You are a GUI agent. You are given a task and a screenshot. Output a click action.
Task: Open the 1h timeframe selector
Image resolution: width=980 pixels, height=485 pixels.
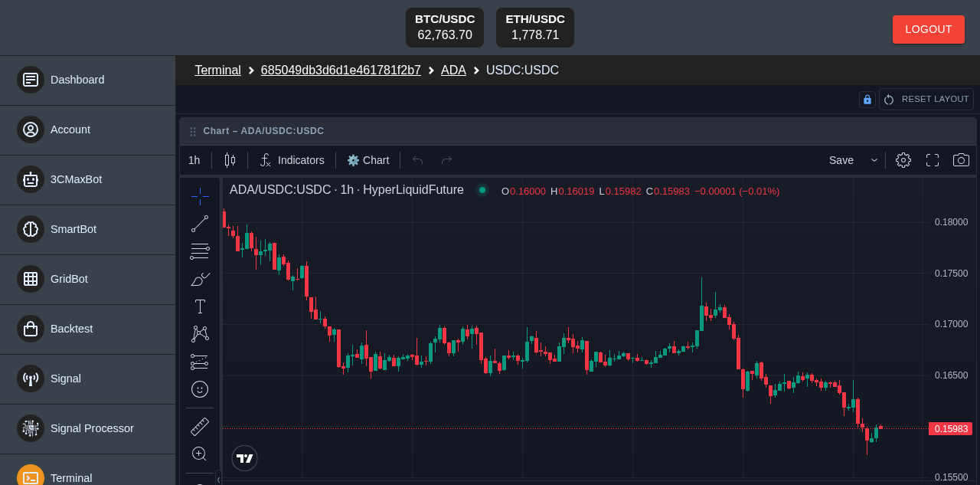click(x=194, y=160)
